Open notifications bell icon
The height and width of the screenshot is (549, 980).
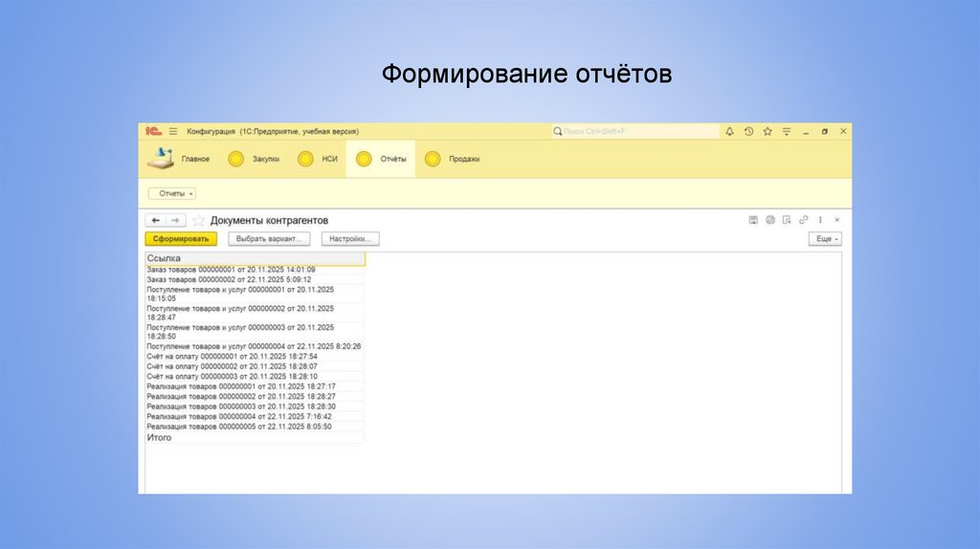[729, 131]
